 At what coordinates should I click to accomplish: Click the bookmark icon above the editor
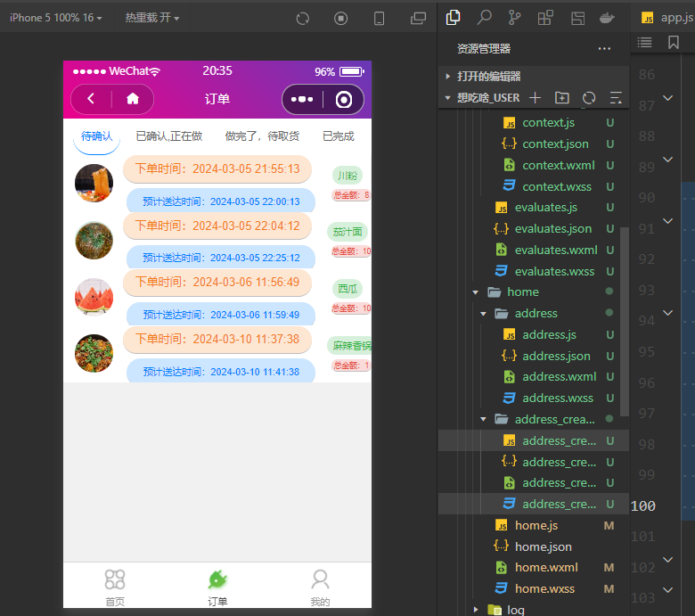pos(674,43)
